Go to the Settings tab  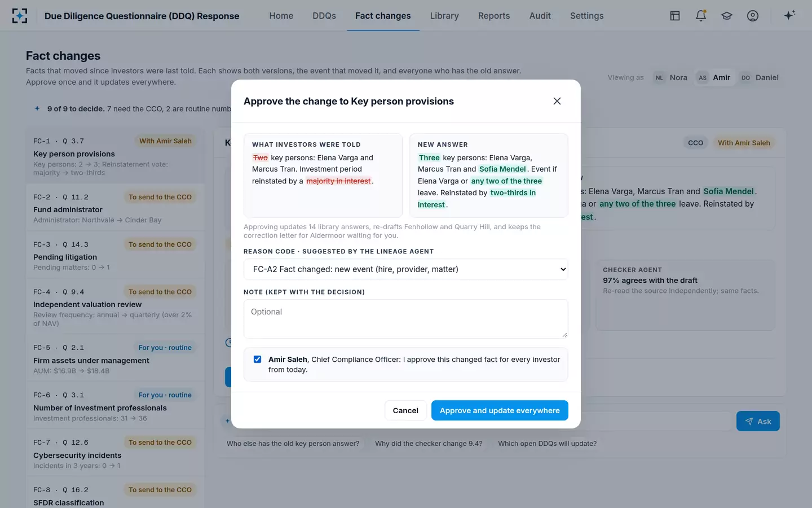(586, 16)
